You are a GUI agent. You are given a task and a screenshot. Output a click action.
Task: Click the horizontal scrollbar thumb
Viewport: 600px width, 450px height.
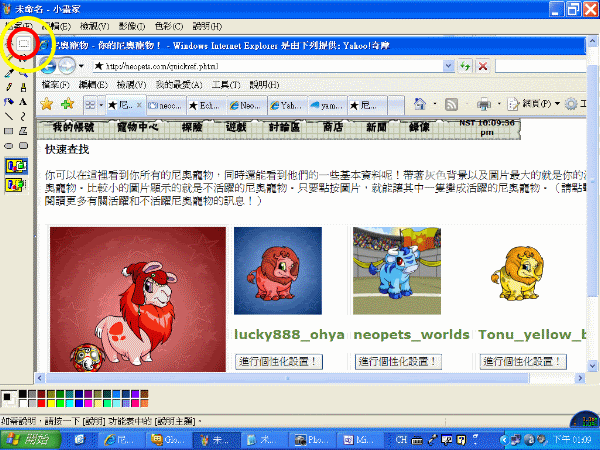click(287, 378)
